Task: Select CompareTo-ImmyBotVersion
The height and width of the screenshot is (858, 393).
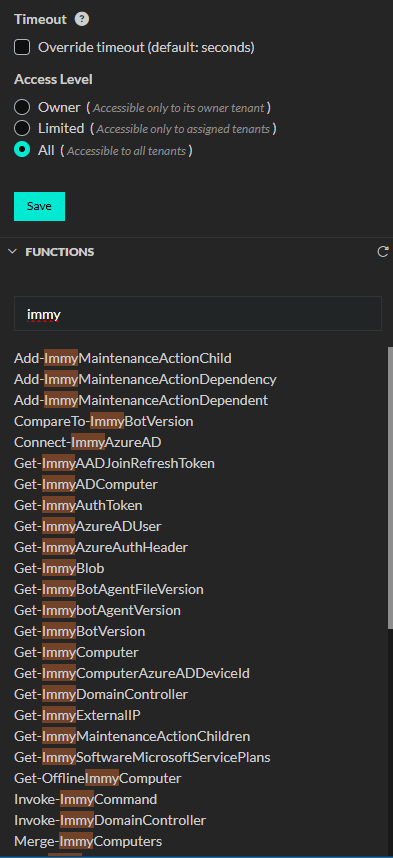Action: (103, 421)
